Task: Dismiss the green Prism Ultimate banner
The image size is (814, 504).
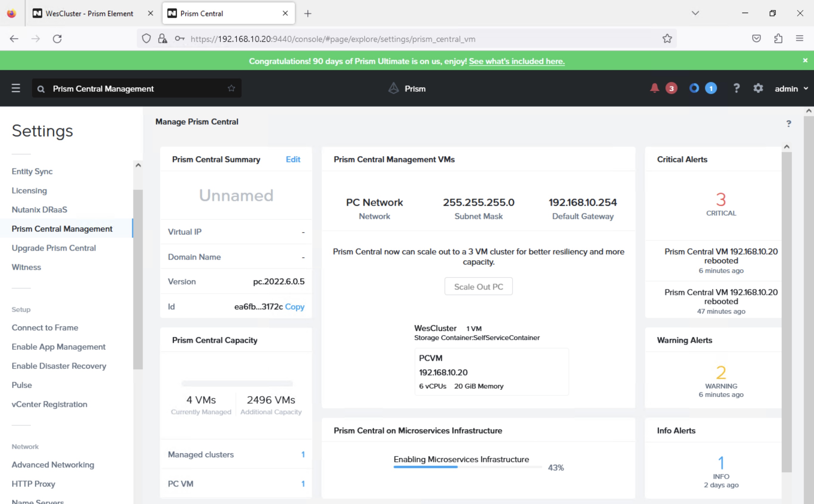Action: tap(805, 60)
